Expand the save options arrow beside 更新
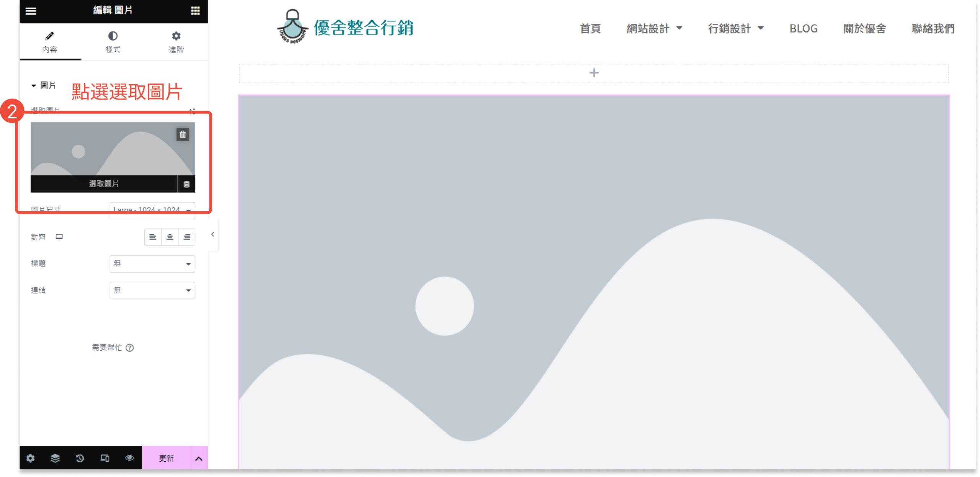This screenshot has height=477, width=980. pyautogui.click(x=199, y=458)
